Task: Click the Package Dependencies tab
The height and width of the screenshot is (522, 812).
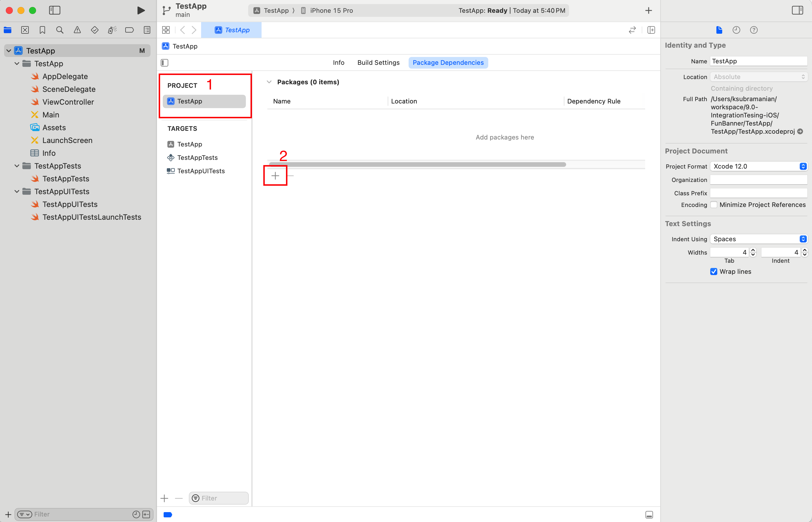Action: pos(448,63)
